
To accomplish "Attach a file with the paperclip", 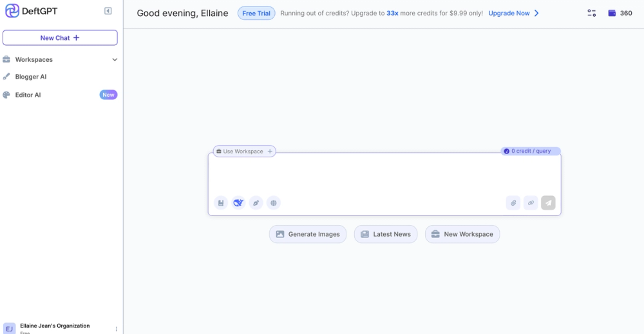I will [x=513, y=202].
